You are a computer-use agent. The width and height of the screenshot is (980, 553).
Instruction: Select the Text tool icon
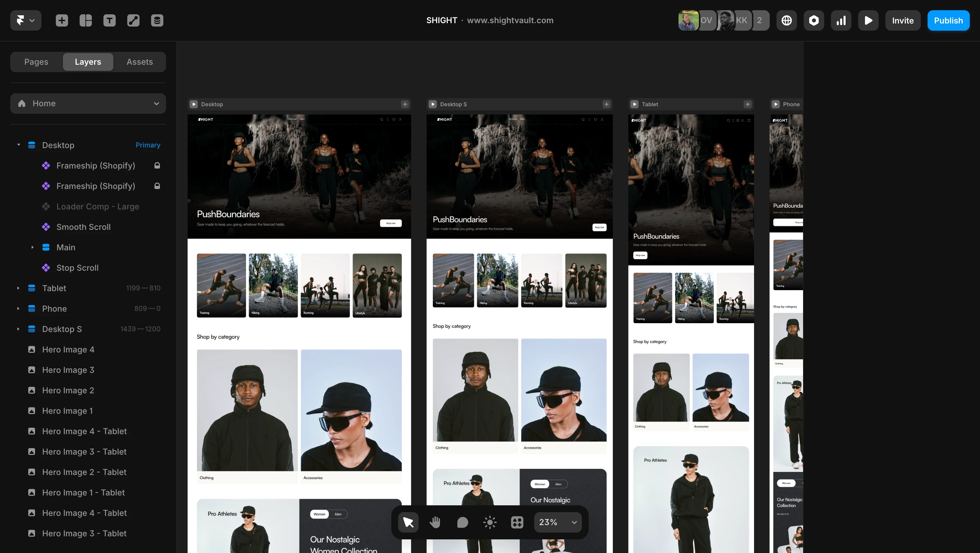coord(110,20)
